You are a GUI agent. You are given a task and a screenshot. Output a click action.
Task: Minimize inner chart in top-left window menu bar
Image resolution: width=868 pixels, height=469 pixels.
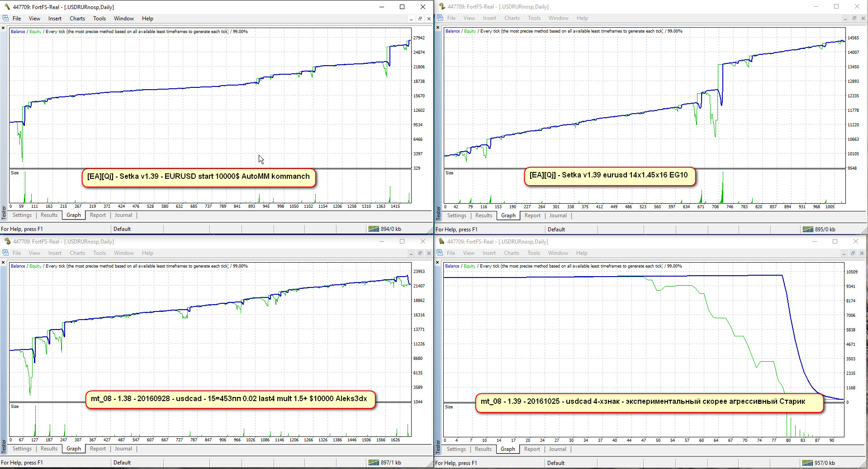click(x=411, y=19)
